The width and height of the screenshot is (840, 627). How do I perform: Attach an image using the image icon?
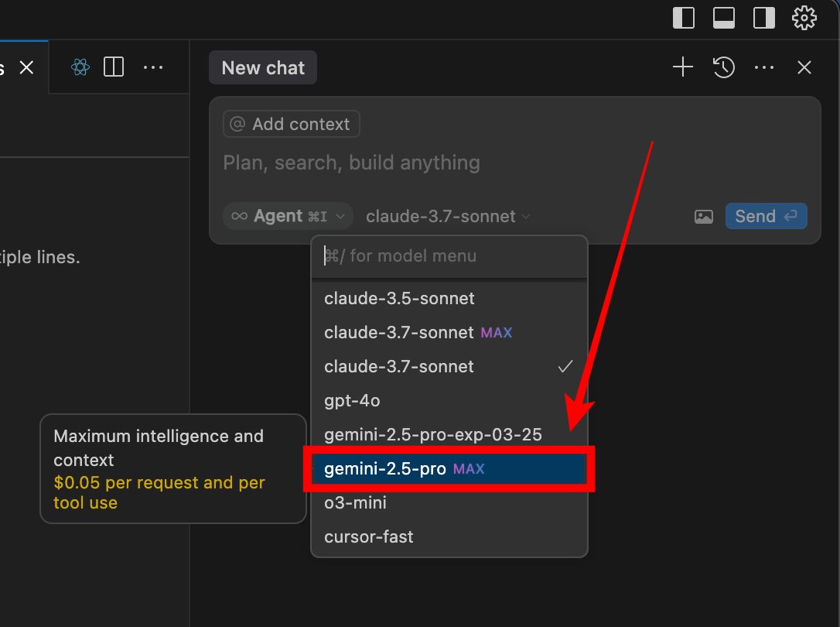point(703,217)
